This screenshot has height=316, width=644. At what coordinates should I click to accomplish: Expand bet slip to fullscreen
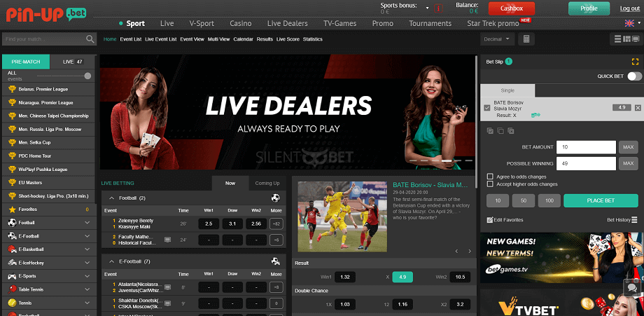tap(636, 62)
